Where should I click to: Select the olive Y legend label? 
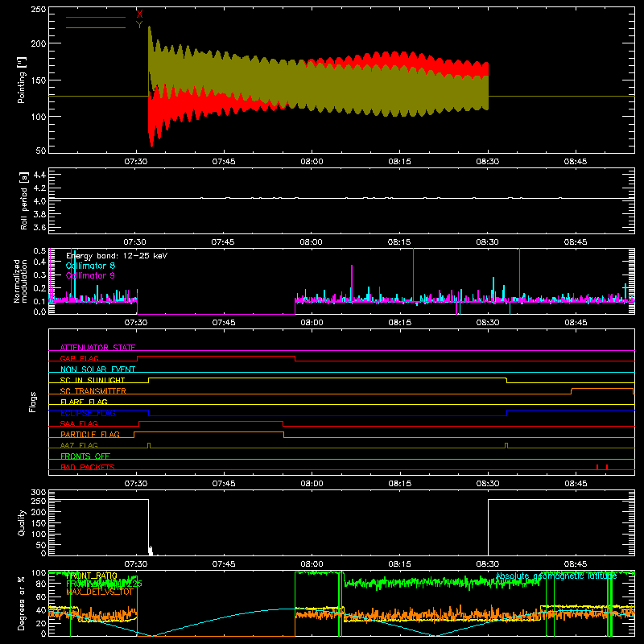pos(139,25)
